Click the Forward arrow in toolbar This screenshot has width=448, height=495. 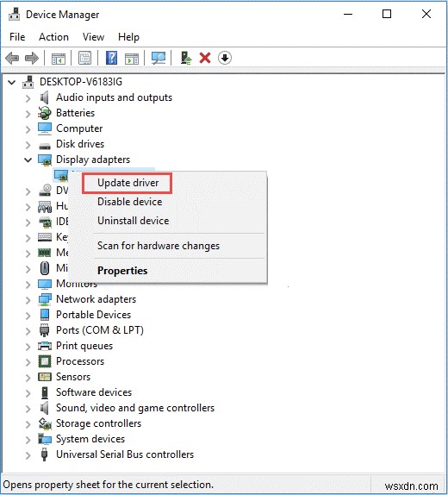point(32,59)
